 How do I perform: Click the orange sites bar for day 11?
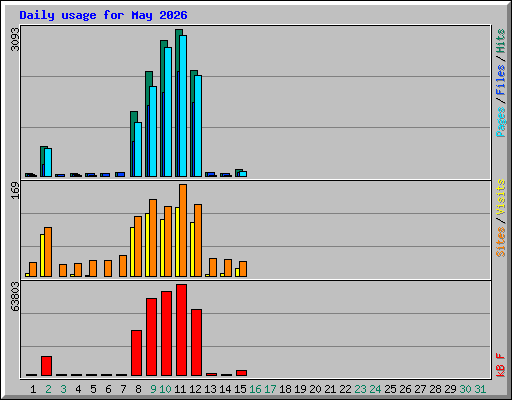[x=183, y=230]
